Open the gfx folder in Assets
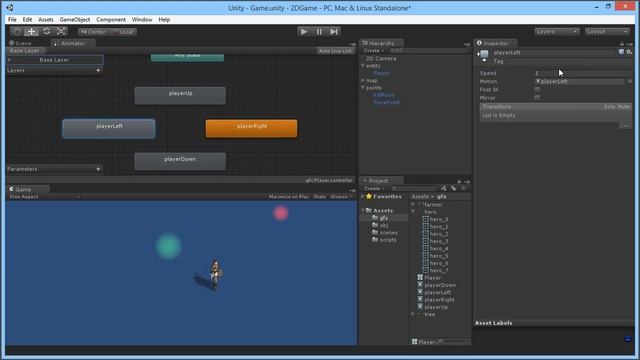 point(380,218)
